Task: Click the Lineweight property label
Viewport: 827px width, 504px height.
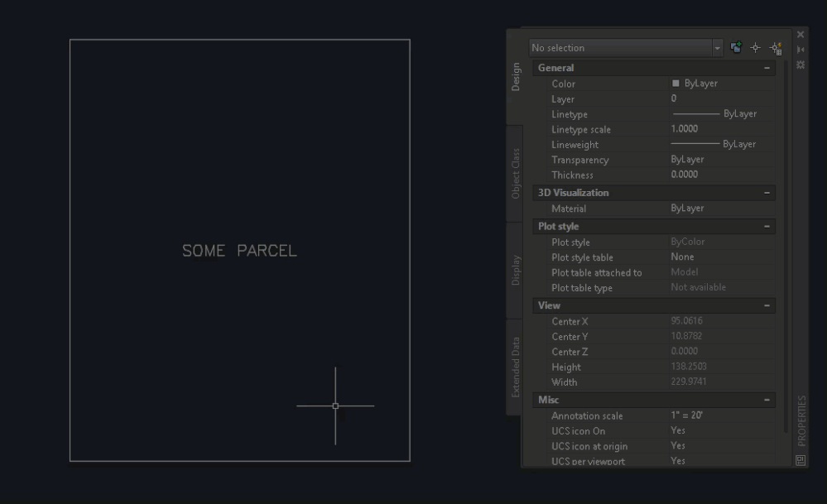Action: pyautogui.click(x=575, y=145)
